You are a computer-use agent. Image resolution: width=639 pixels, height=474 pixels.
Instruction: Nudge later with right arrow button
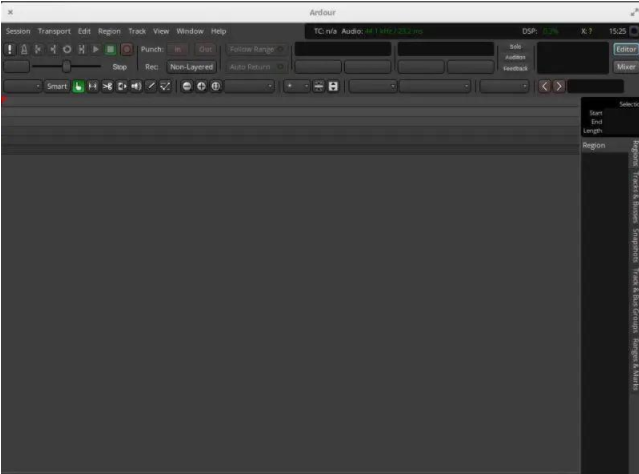[x=559, y=86]
